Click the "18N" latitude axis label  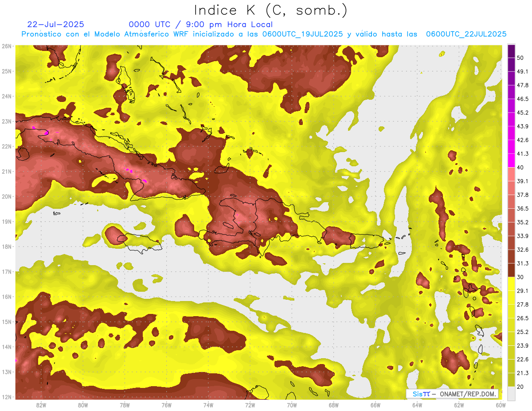point(7,247)
